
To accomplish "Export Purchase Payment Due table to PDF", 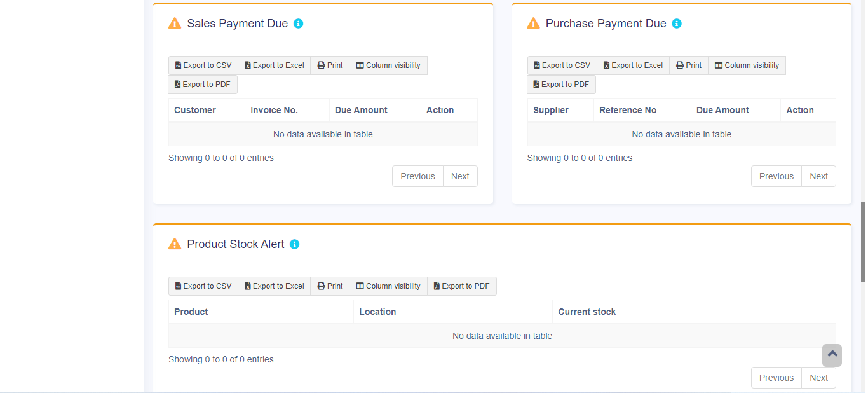I will (561, 85).
